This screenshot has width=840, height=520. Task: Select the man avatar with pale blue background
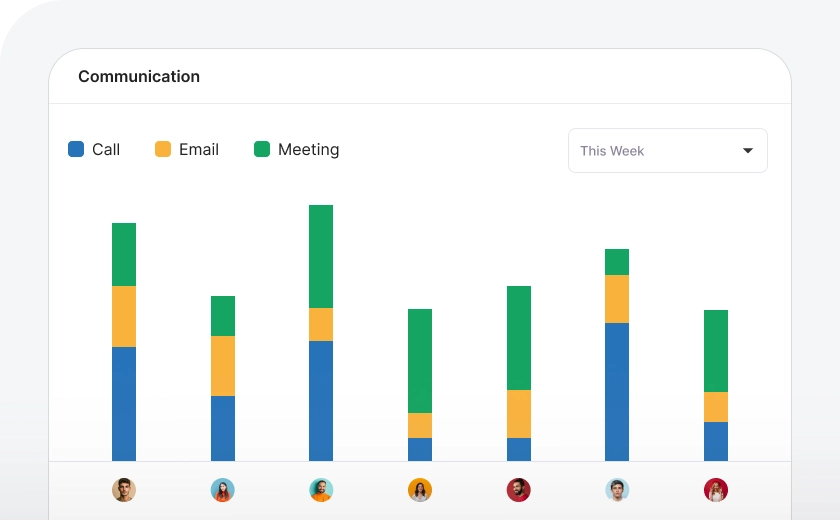[617, 490]
